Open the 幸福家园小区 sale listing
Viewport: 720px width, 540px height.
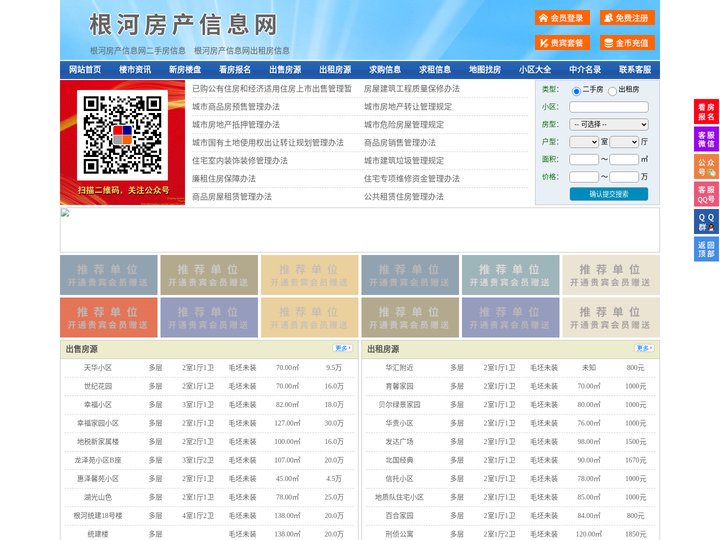pyautogui.click(x=98, y=423)
